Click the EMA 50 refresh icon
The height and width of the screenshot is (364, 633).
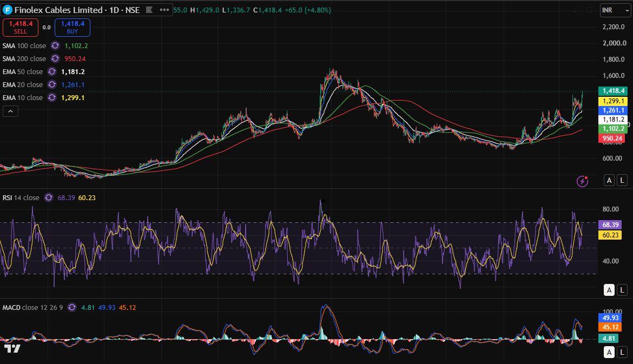click(x=52, y=71)
